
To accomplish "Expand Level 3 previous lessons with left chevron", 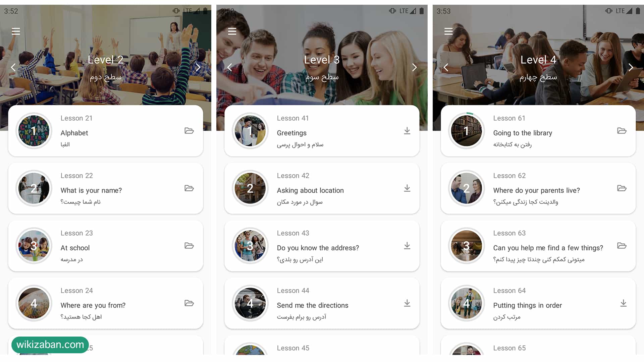I will coord(229,67).
